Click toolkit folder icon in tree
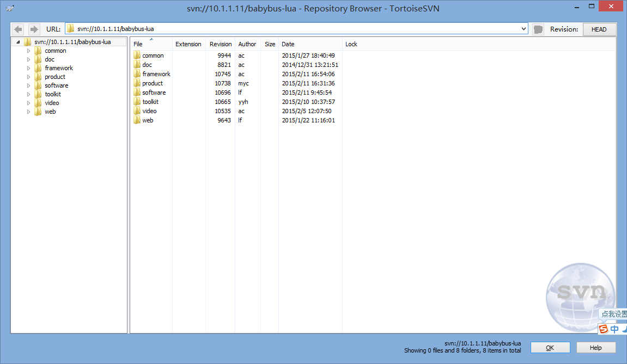 click(x=38, y=94)
